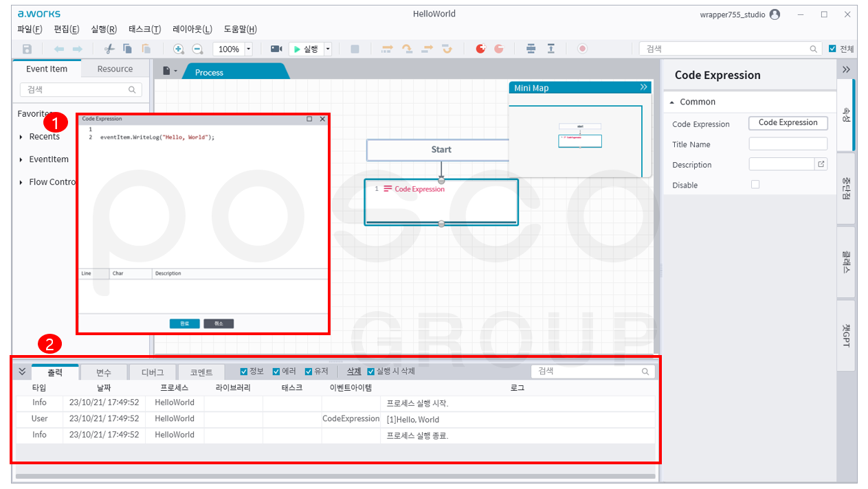Click the user profile avatar icon
The height and width of the screenshot is (489, 868).
[x=775, y=14]
